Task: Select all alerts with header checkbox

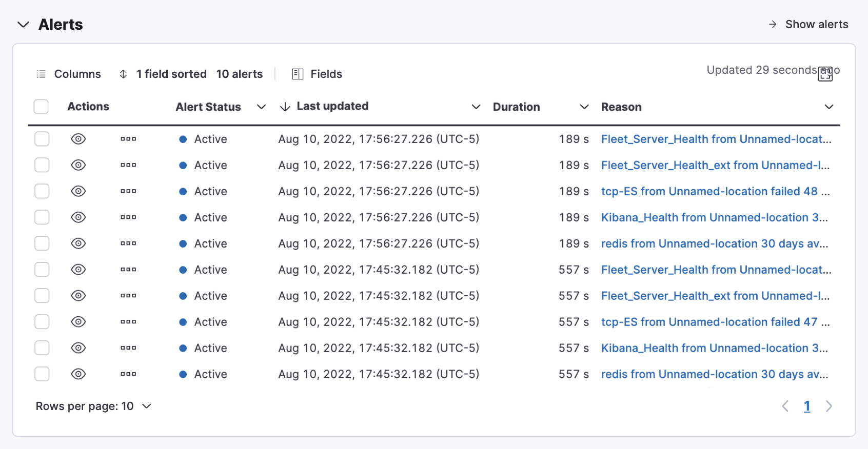Action: point(41,107)
